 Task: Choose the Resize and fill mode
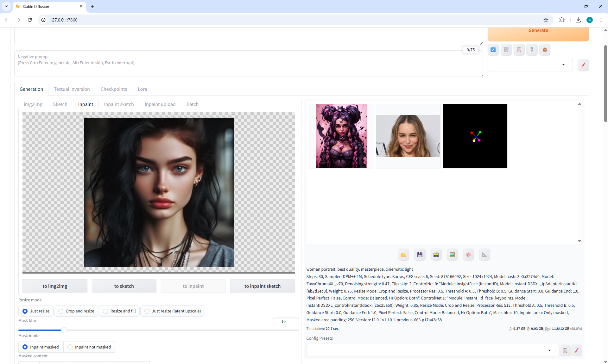click(119, 311)
